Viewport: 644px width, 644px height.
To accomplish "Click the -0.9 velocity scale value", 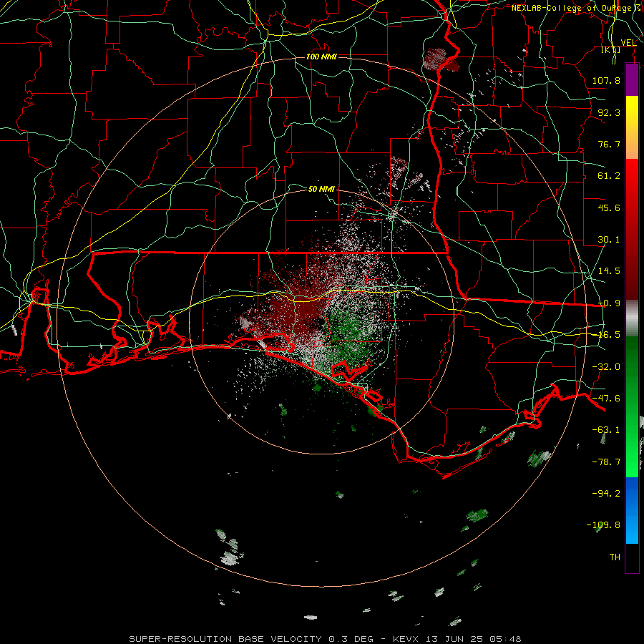I will pos(609,303).
